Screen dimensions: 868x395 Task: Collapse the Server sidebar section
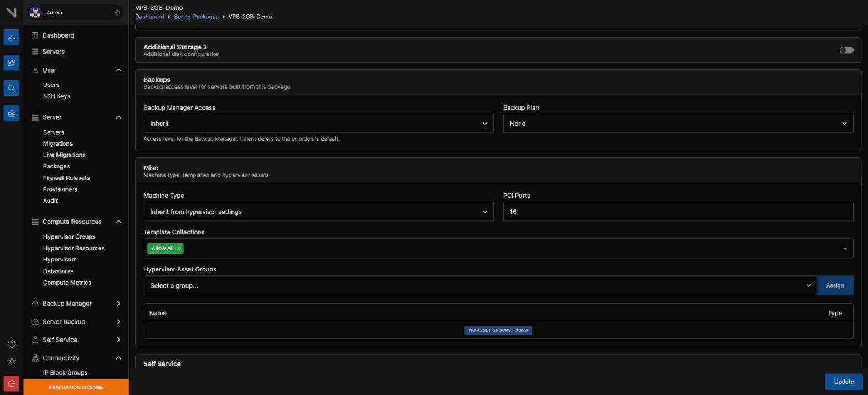click(118, 117)
